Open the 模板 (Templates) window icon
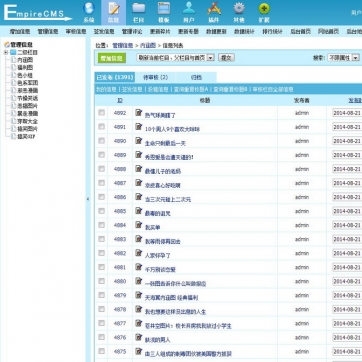 pyautogui.click(x=164, y=12)
